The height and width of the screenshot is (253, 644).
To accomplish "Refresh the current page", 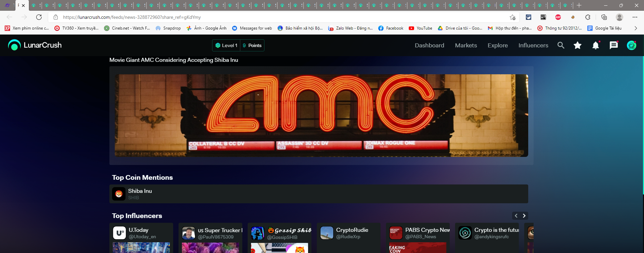I will 39,17.
